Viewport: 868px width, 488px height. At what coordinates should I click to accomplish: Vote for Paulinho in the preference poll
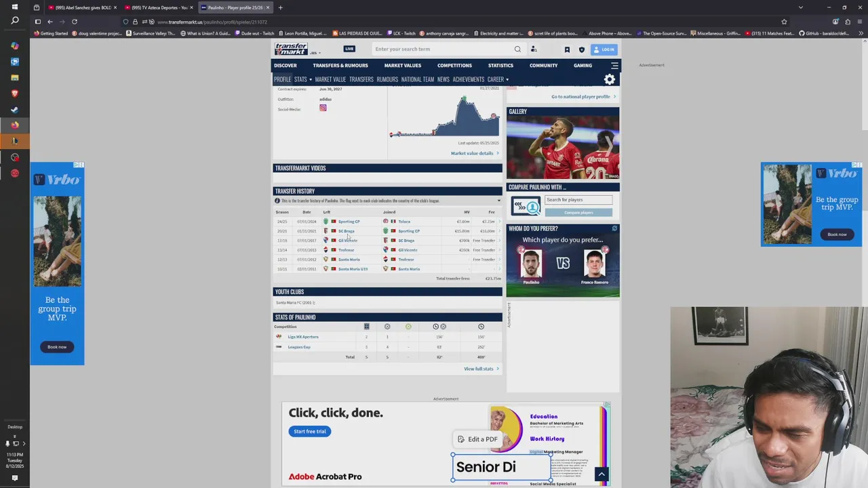tap(531, 265)
